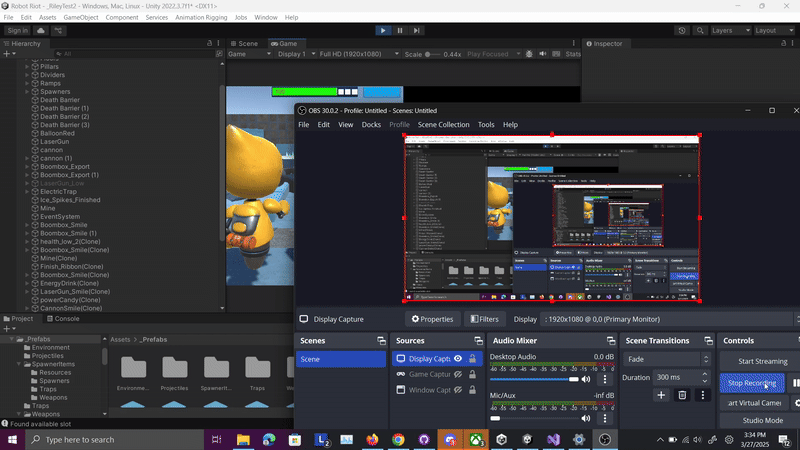Open virtual camera settings gear
The width and height of the screenshot is (800, 450).
[796, 403]
